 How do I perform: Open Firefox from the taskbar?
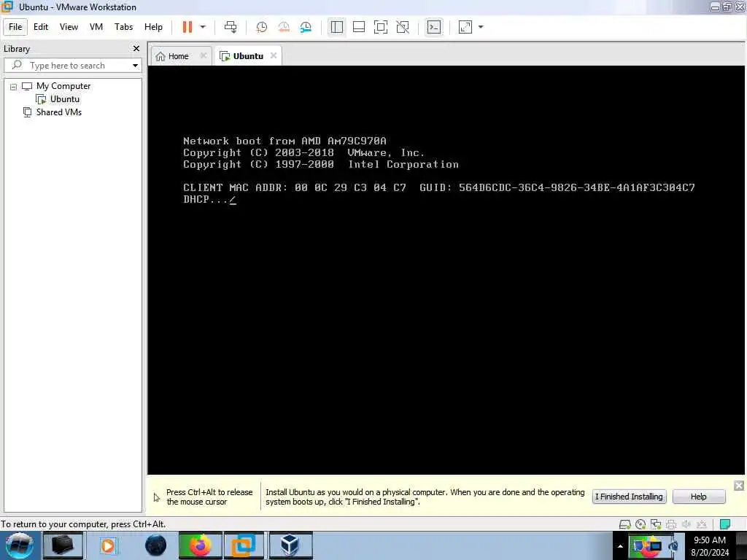[200, 545]
